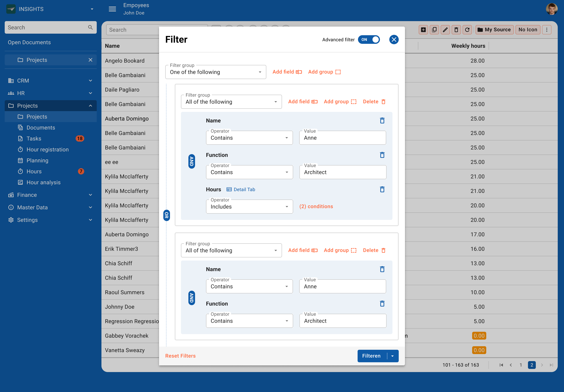Click the sidebar search magnifier icon

click(90, 27)
